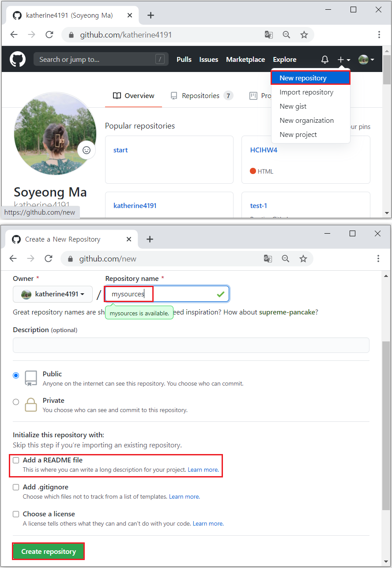Viewport: 392px width, 568px height.
Task: Select New project menu entry
Action: [x=311, y=134]
